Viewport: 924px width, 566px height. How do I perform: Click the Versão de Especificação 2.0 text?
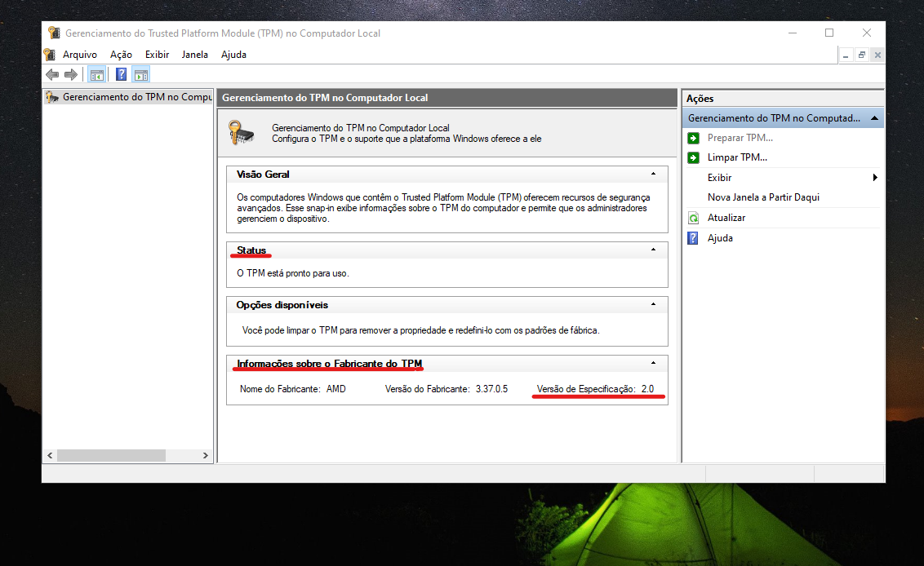pos(595,389)
